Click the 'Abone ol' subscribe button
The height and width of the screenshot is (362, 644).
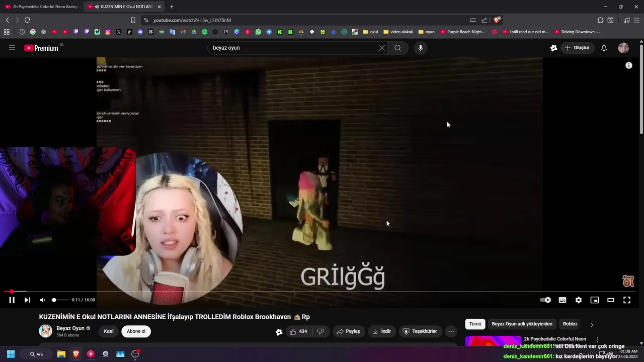pos(136,331)
